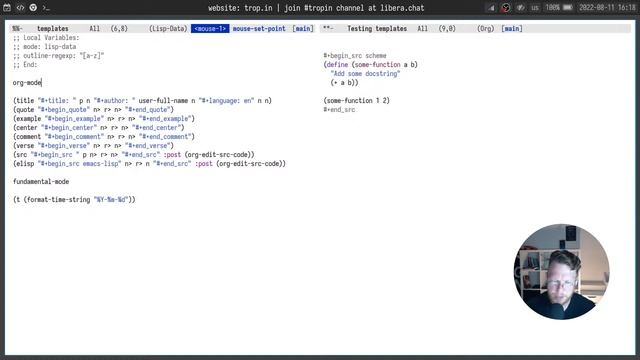This screenshot has height=360, width=640.
Task: Click the (Lisp-Data) major mode indicator
Action: [x=168, y=29]
